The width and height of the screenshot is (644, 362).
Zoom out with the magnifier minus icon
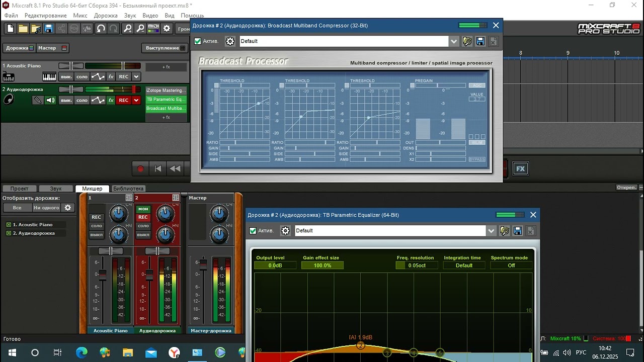pos(141,29)
